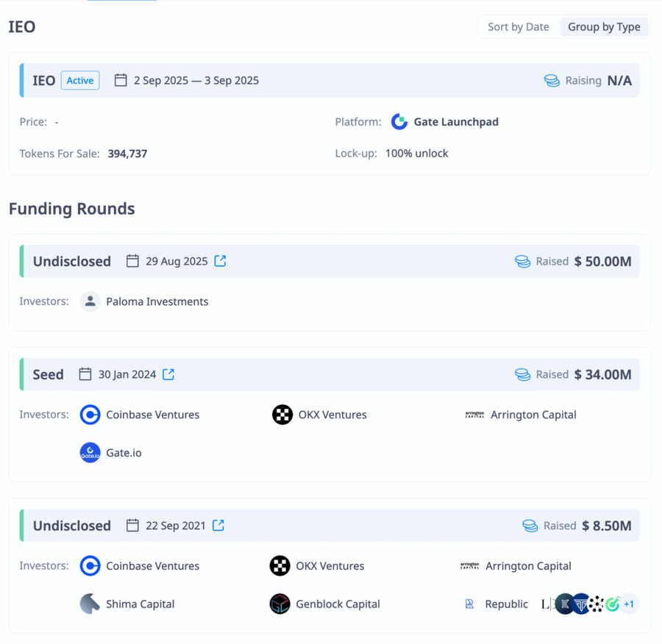Screen dimensions: 662x644
Task: Click the Genblock Capital logo icon
Action: coord(280,604)
